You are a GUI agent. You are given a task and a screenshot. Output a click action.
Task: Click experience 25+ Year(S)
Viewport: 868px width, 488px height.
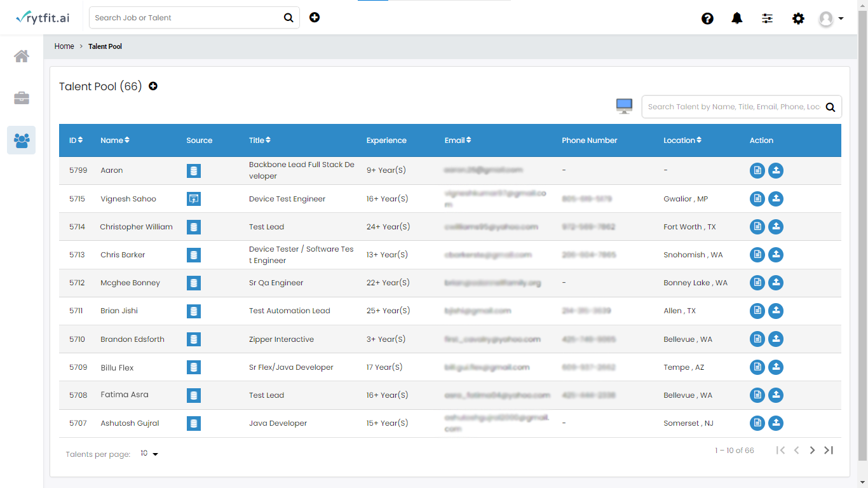388,311
